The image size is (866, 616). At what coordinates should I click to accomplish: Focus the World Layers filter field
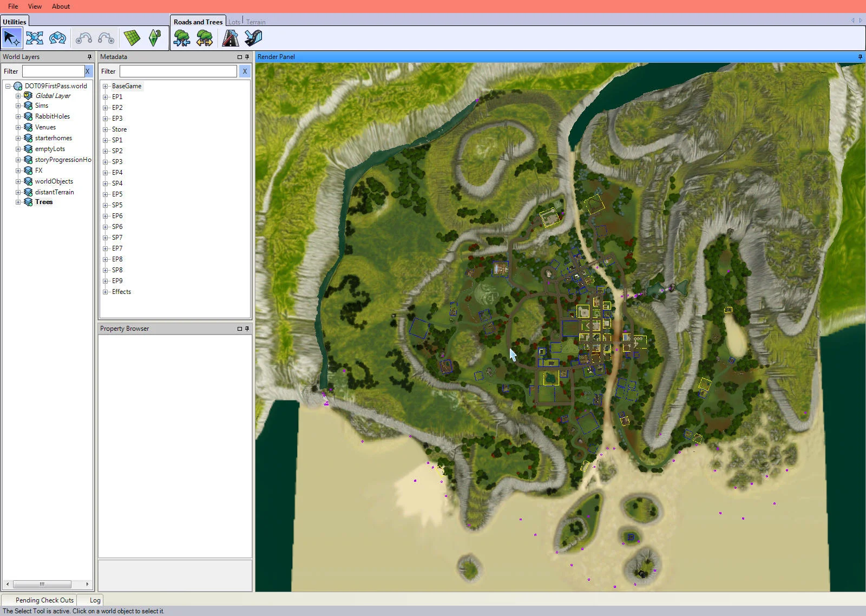point(54,71)
